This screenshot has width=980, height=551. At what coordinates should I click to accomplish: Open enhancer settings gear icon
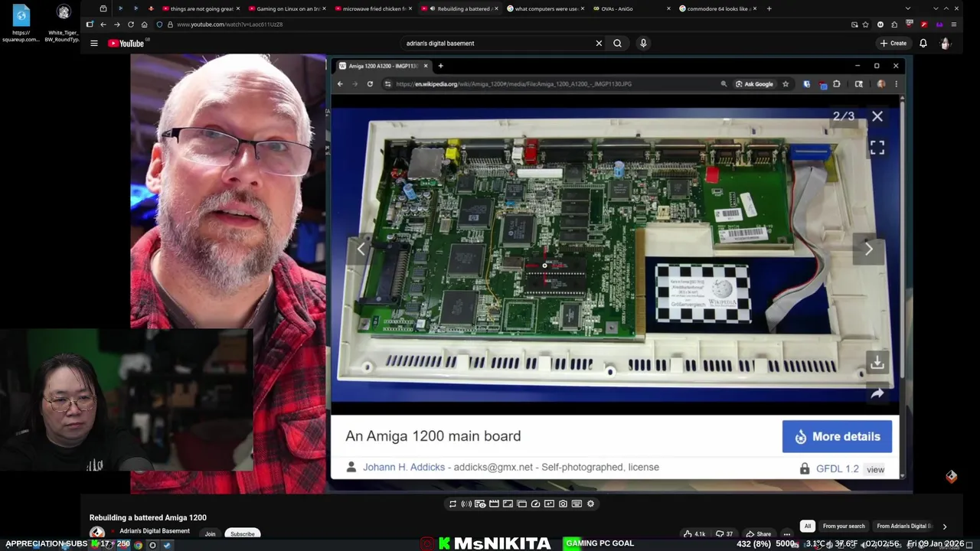pos(590,504)
